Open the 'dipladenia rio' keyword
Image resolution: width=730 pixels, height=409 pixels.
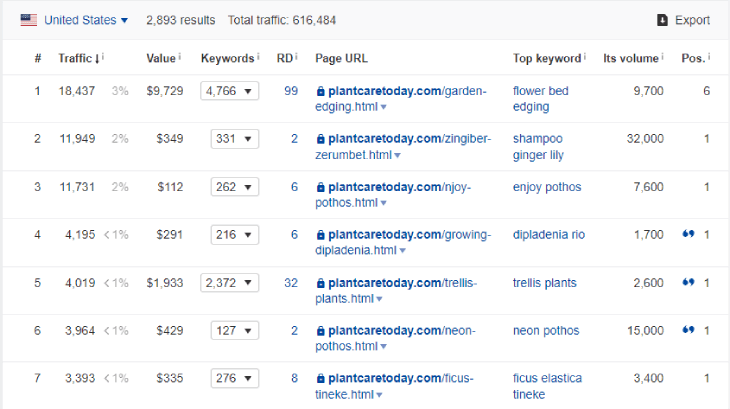549,235
